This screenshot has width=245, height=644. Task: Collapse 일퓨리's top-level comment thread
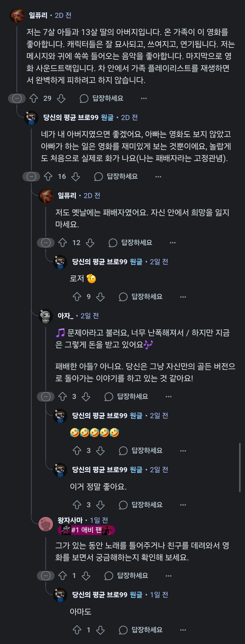pyautogui.click(x=17, y=98)
